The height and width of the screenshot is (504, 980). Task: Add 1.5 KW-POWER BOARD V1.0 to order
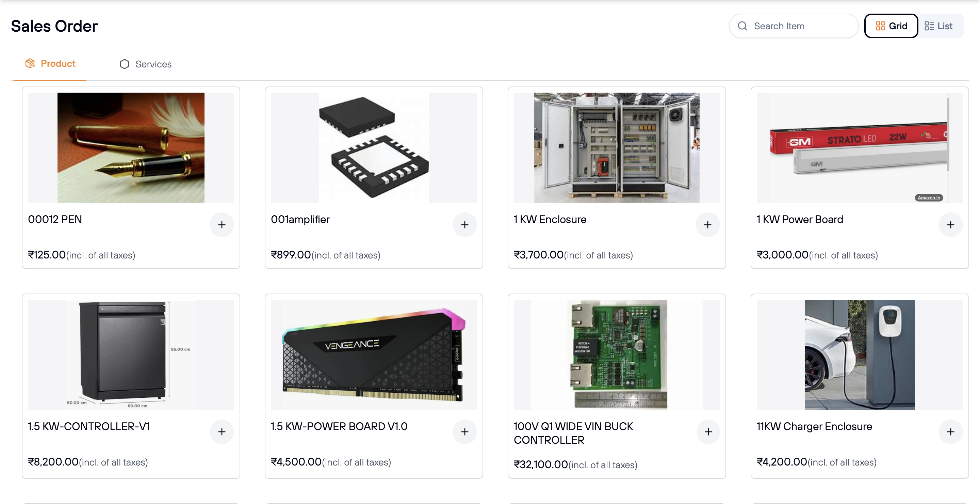[464, 432]
